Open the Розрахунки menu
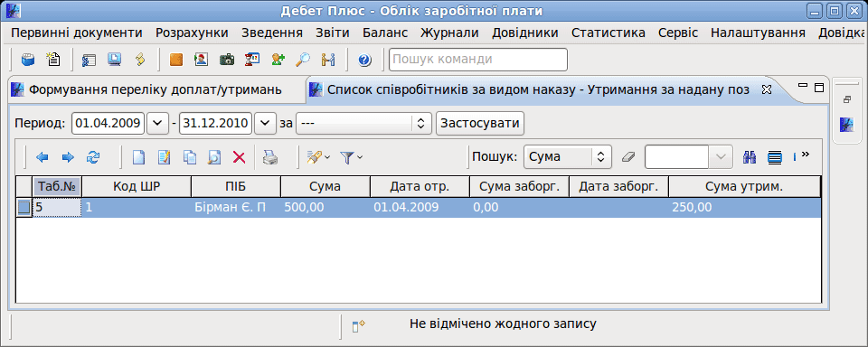868x347 pixels. click(192, 33)
